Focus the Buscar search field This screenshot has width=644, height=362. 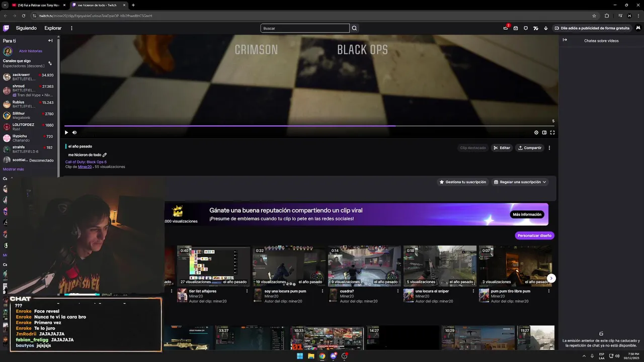click(305, 28)
